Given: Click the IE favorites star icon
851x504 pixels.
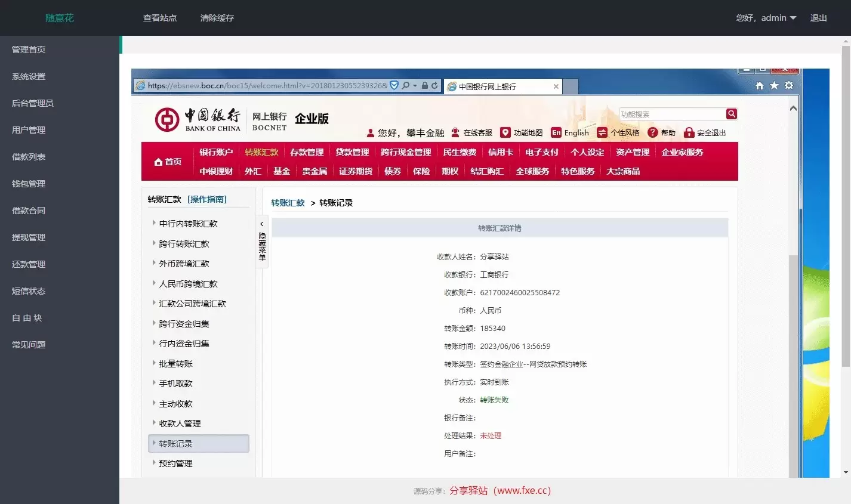Looking at the screenshot, I should 774,86.
